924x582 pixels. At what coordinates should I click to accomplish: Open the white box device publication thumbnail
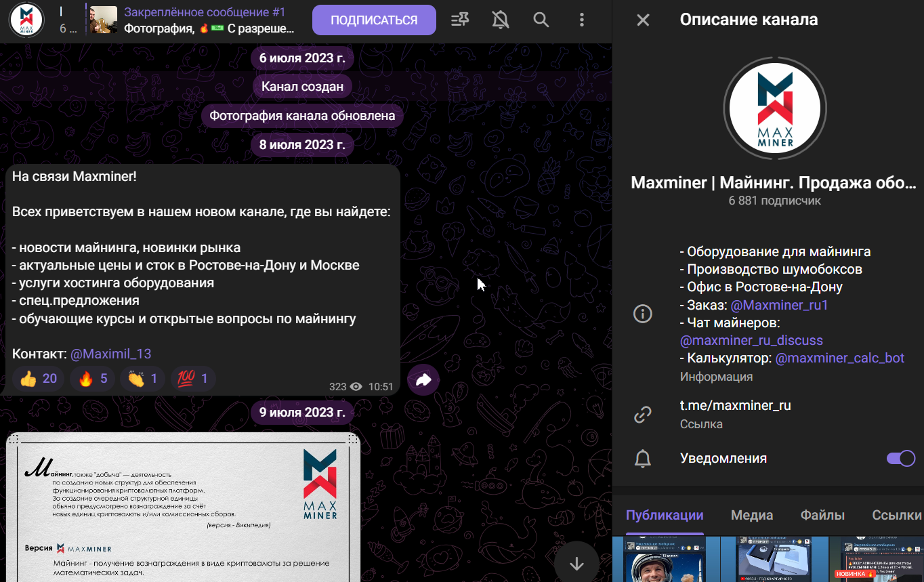[775, 559]
